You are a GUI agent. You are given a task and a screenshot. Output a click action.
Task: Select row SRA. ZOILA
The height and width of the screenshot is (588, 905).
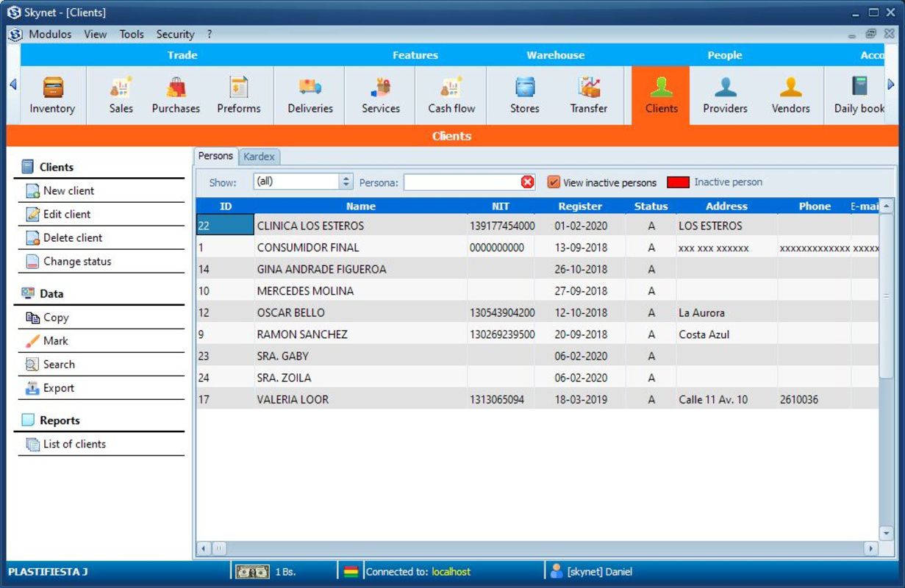537,378
